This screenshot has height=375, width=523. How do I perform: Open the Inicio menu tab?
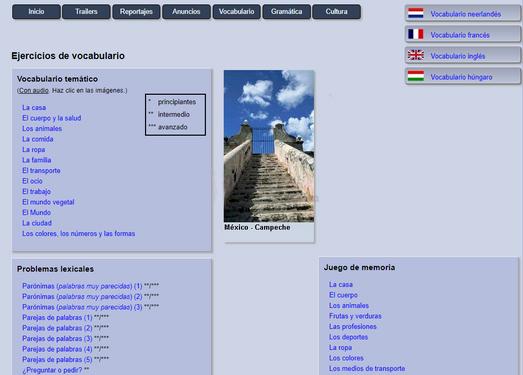(36, 12)
